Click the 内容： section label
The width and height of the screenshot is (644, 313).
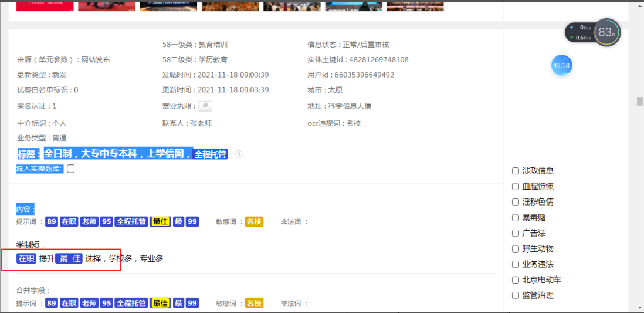pos(25,209)
